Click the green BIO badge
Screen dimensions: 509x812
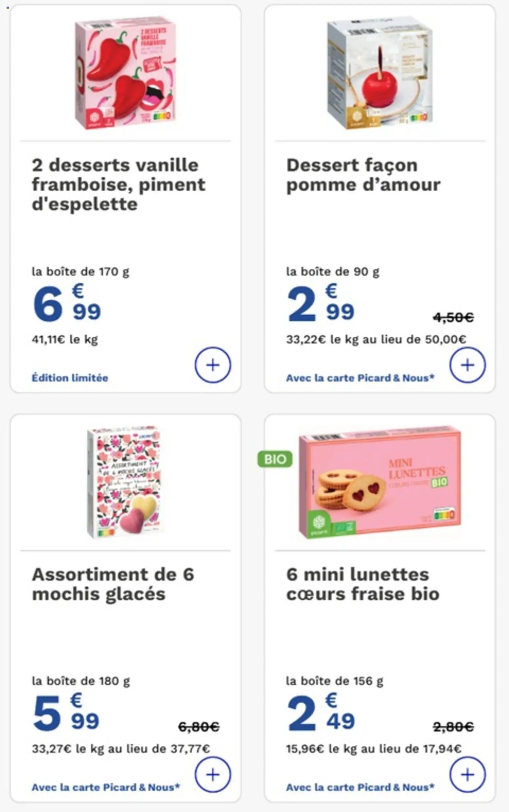click(x=275, y=459)
